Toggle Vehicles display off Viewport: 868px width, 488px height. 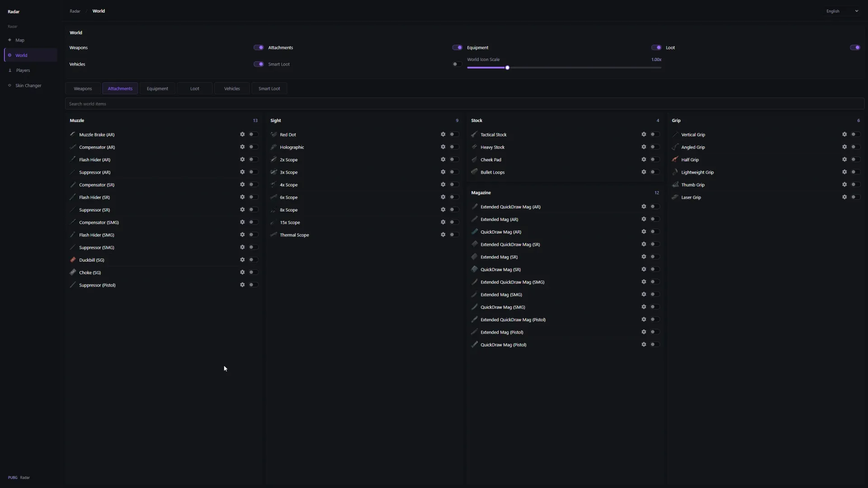pyautogui.click(x=259, y=64)
